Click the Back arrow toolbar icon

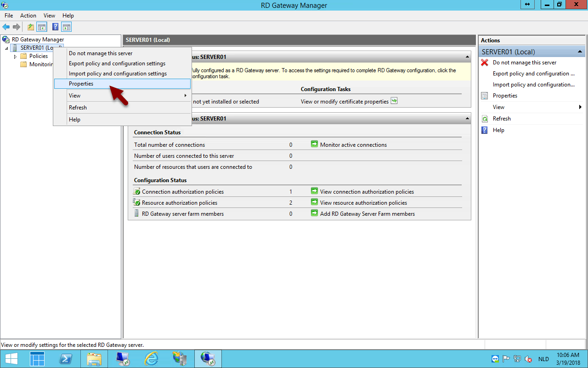[6, 27]
